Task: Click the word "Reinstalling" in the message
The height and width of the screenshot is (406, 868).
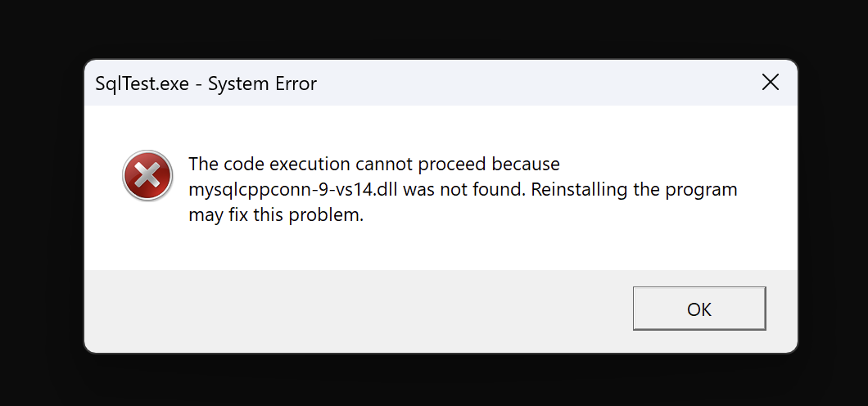Action: tap(581, 190)
